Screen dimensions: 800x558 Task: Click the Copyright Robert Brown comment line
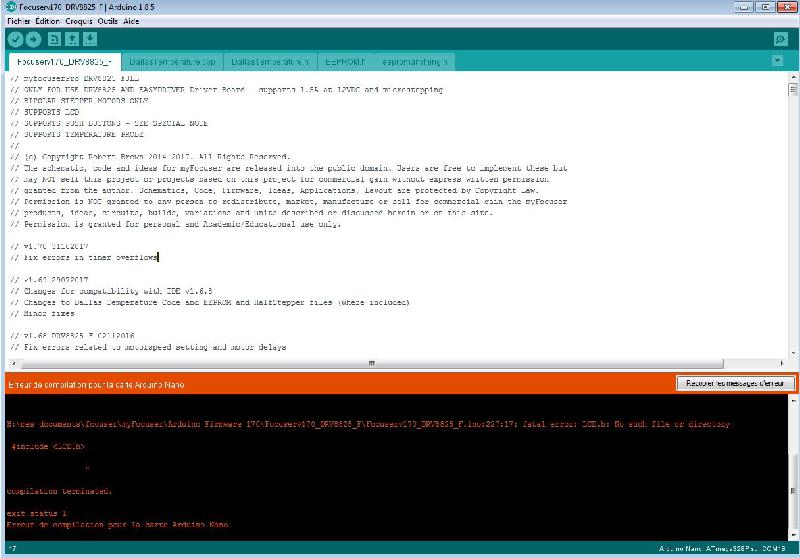150,157
